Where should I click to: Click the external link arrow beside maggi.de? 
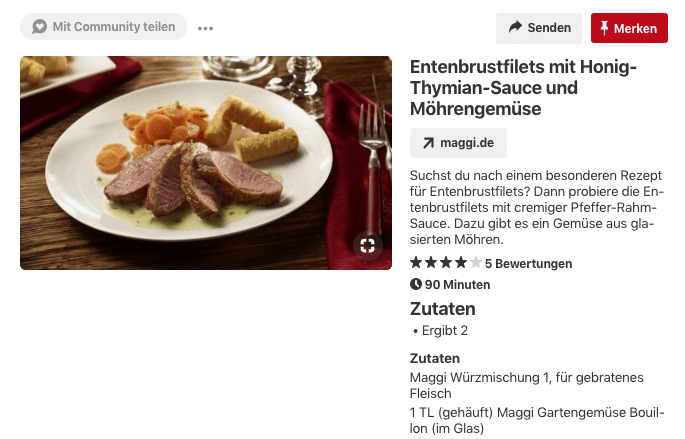pyautogui.click(x=429, y=143)
